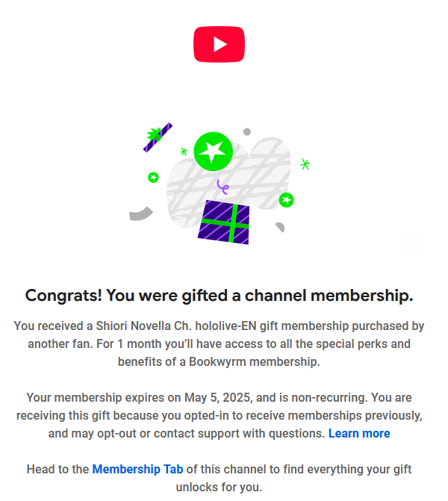Click the small gray dot confetti
Screen dimensions: 448x501
tap(246, 131)
